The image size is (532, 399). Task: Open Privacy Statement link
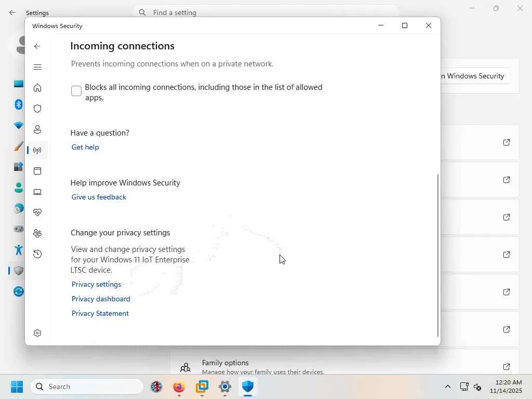click(x=100, y=313)
